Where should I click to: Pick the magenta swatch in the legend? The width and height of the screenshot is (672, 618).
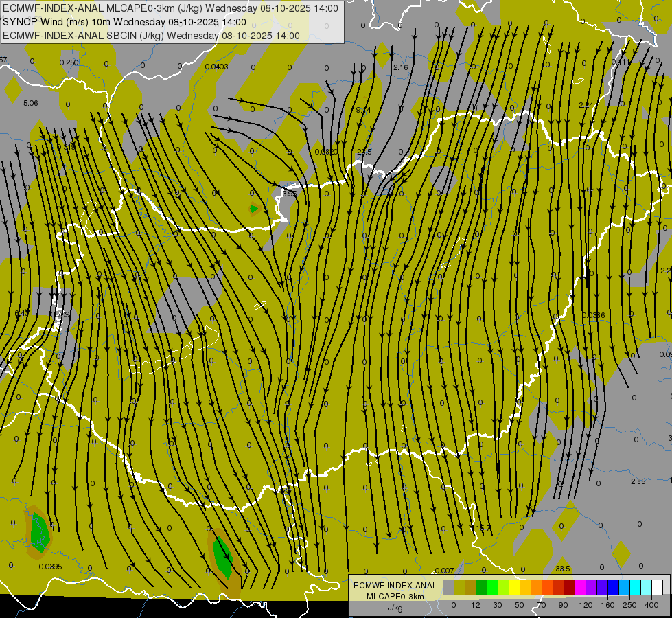[580, 587]
